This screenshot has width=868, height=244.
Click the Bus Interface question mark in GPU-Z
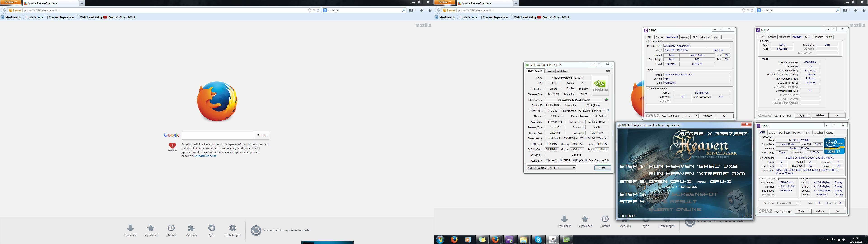tap(608, 111)
